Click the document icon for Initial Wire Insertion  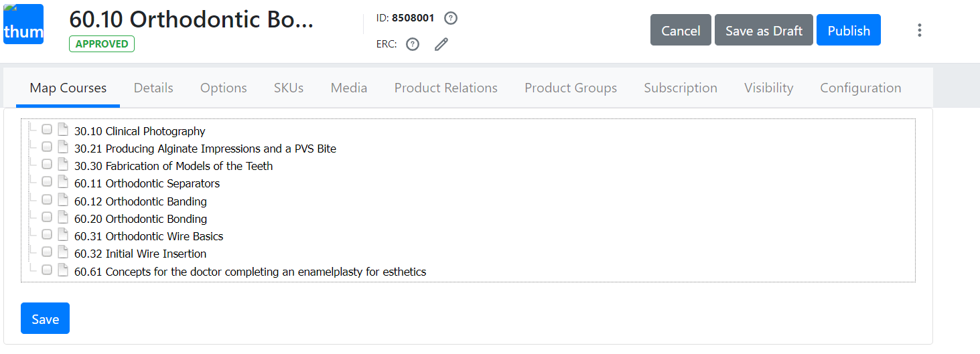[63, 252]
